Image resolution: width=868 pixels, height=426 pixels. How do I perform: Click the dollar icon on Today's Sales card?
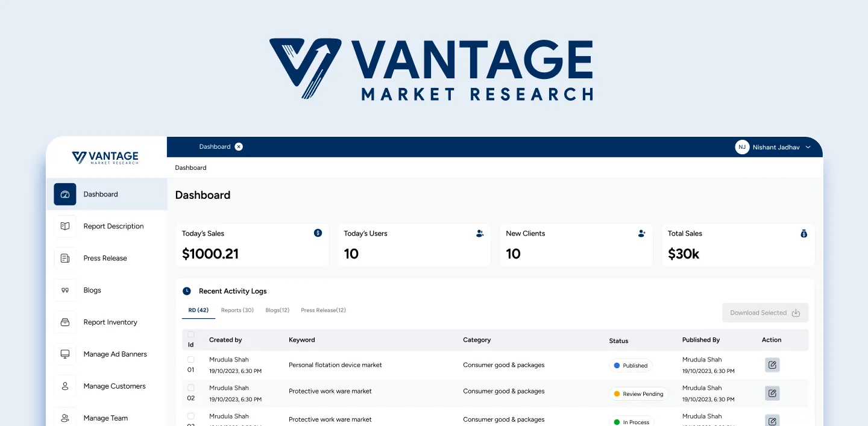coord(318,233)
